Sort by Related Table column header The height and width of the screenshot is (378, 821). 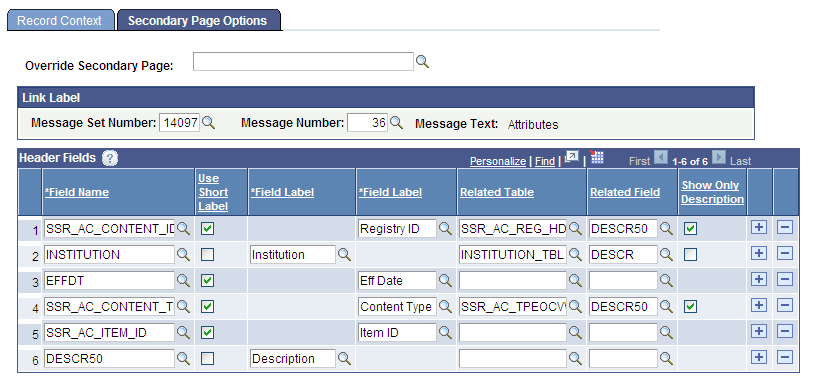(x=497, y=192)
